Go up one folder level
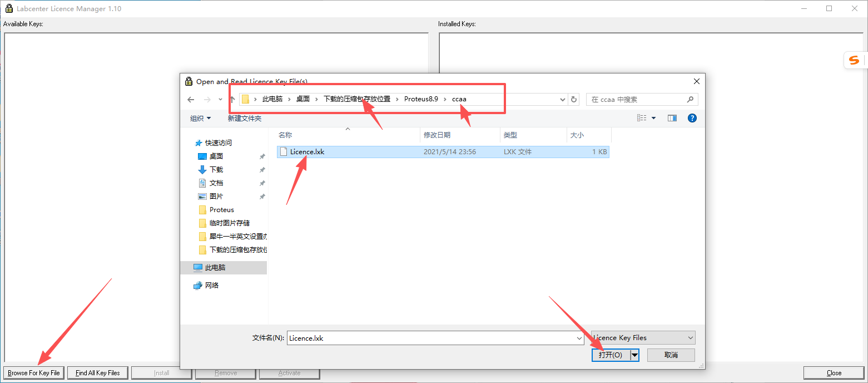The height and width of the screenshot is (383, 868). click(232, 100)
